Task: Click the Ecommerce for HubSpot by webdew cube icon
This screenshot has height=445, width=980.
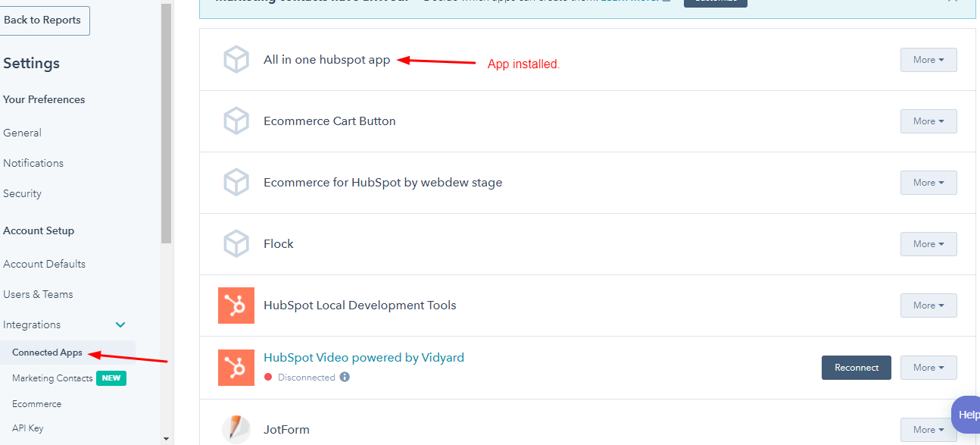Action: point(236,183)
